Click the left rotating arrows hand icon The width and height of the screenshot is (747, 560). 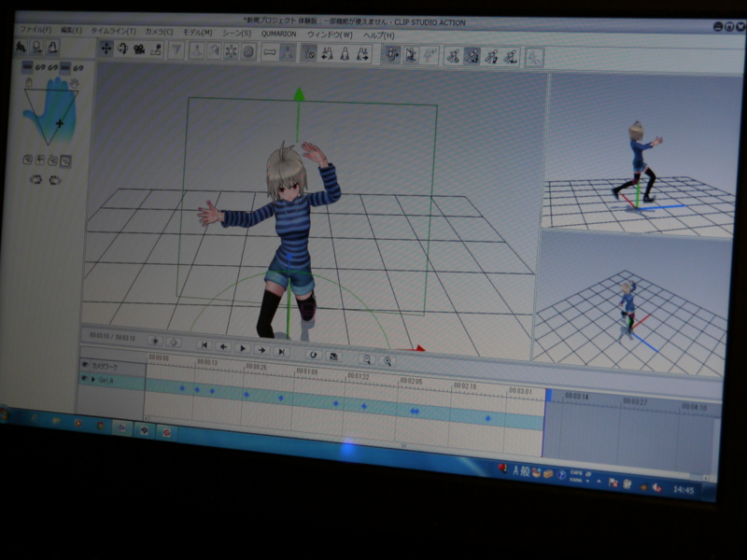tap(35, 179)
